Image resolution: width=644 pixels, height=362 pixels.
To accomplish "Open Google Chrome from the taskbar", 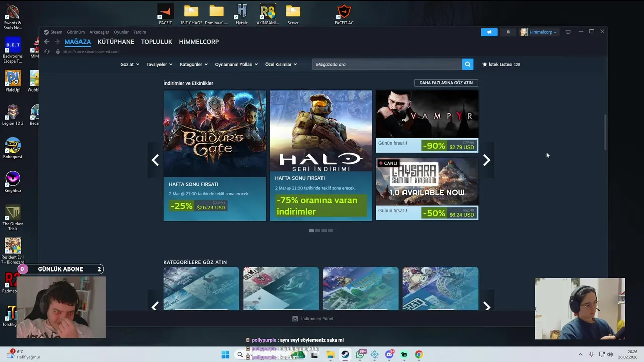I will pyautogui.click(x=419, y=355).
